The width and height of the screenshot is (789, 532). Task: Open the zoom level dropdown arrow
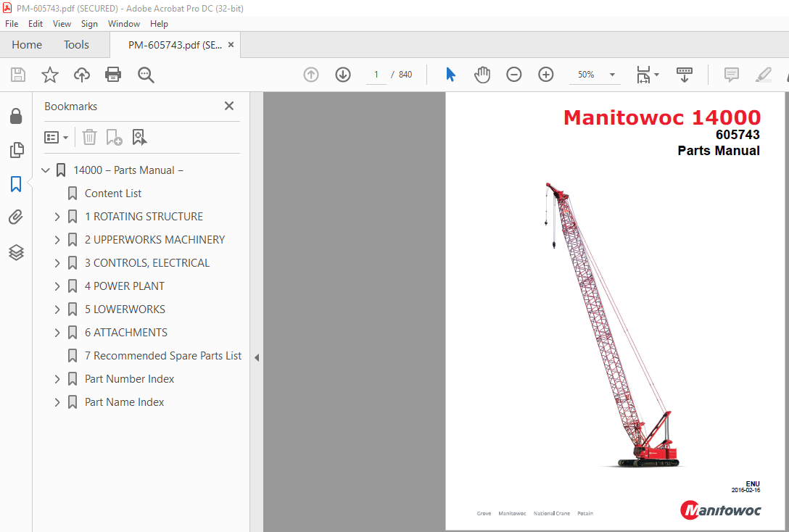tap(612, 75)
